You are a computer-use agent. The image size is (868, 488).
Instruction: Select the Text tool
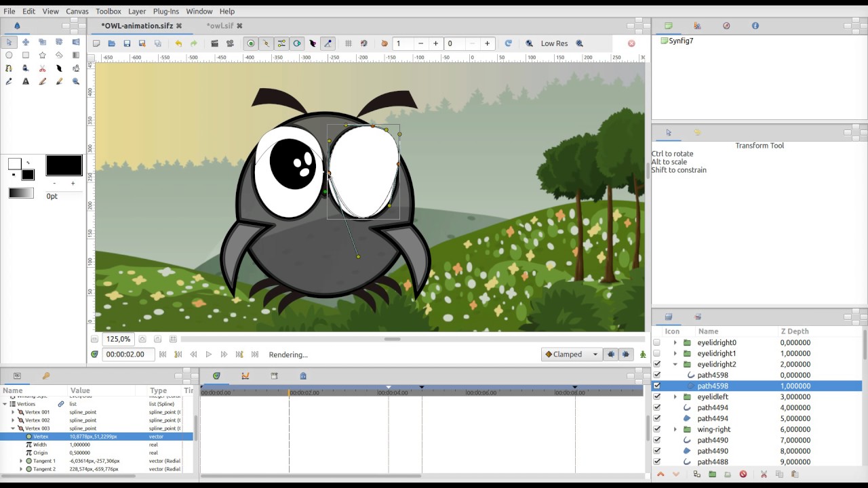click(26, 81)
